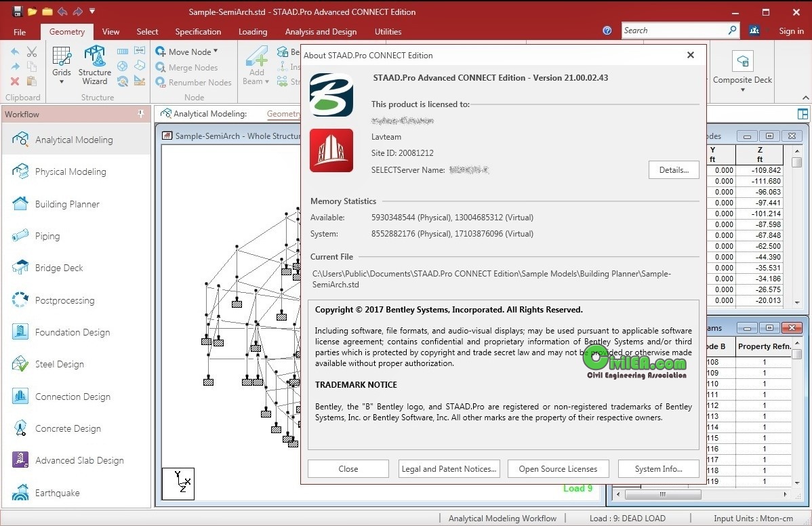The image size is (812, 526).
Task: Click the Property Refn. column header
Action: [x=764, y=346]
